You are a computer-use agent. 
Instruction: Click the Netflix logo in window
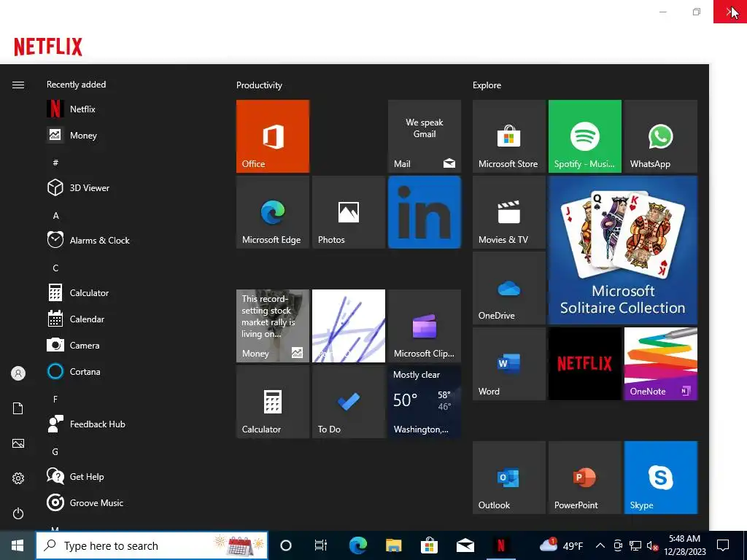pos(48,47)
